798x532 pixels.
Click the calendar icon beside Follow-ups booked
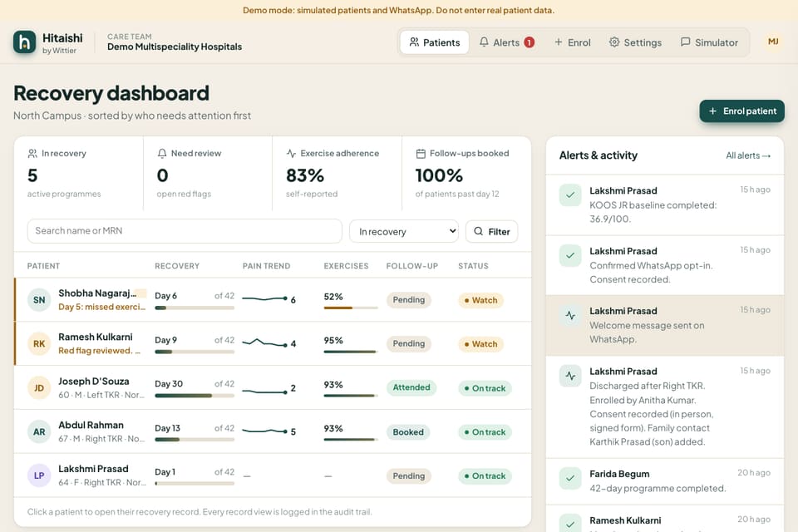[421, 153]
